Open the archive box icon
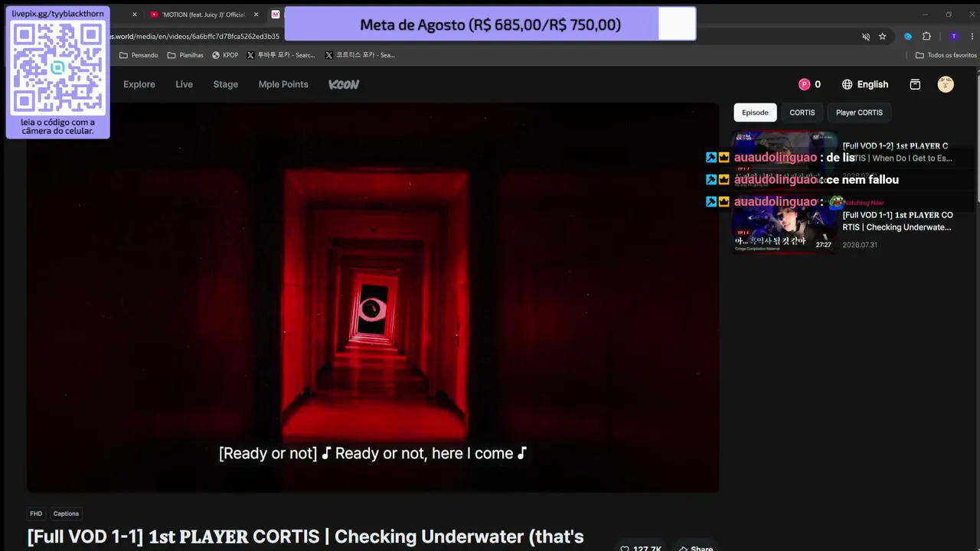The width and height of the screenshot is (980, 551). click(915, 84)
